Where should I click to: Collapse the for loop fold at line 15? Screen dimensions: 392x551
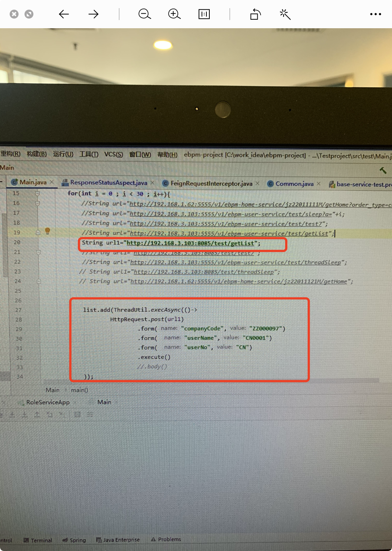click(37, 193)
